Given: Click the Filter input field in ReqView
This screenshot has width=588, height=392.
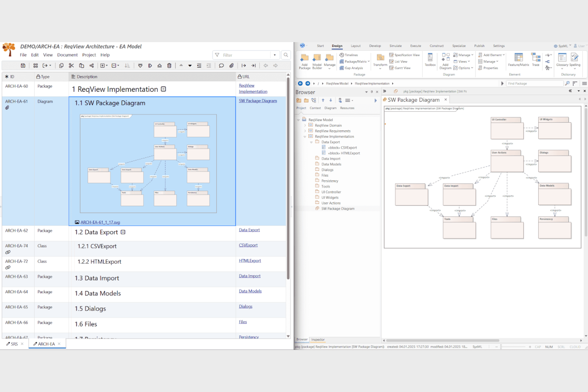Looking at the screenshot, I should coord(246,55).
